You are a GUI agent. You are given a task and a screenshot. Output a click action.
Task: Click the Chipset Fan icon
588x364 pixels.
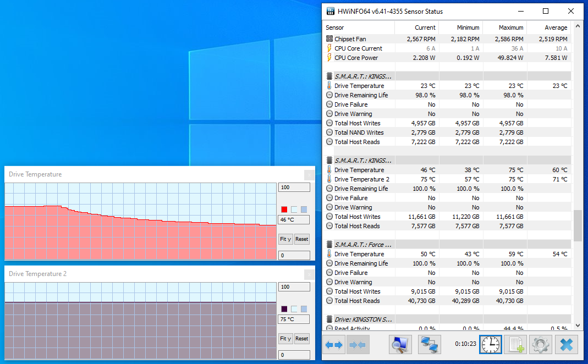(x=329, y=38)
